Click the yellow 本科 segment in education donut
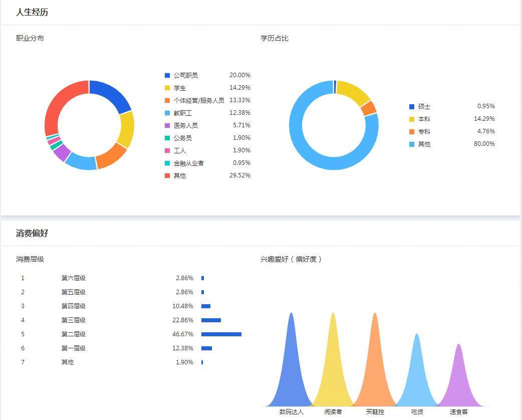Viewport: 522px width, 420px height. tap(353, 92)
